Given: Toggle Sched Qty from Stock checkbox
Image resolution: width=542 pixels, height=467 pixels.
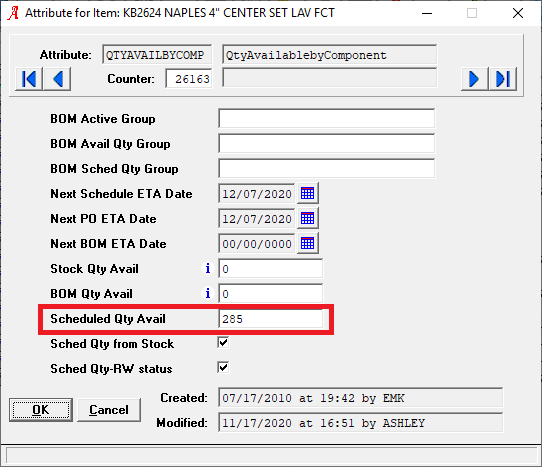Looking at the screenshot, I should (x=223, y=343).
